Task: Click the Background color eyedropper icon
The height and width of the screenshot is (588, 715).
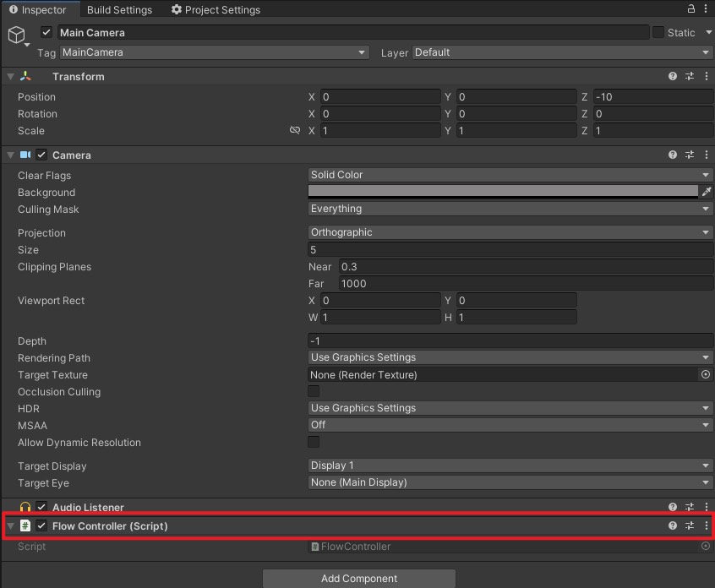Action: tap(707, 192)
